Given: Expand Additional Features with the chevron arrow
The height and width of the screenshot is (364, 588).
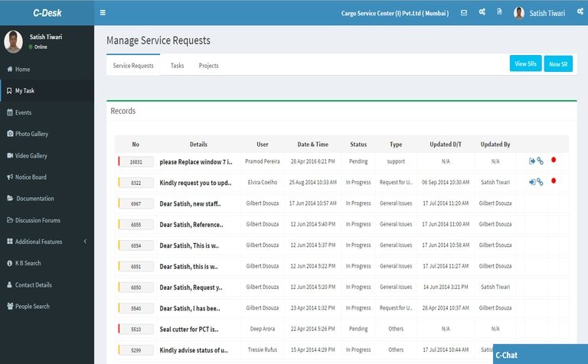Looking at the screenshot, I should 85,241.
